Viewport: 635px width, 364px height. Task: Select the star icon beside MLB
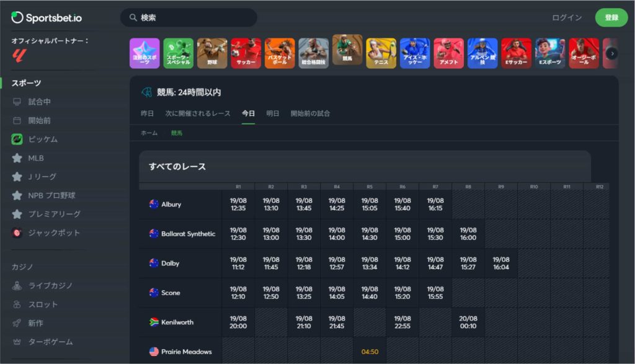17,158
